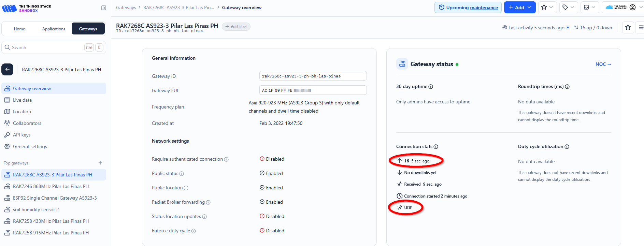Click info icon next to Connection stats
Screen dimensions: 644x246
tap(436, 147)
